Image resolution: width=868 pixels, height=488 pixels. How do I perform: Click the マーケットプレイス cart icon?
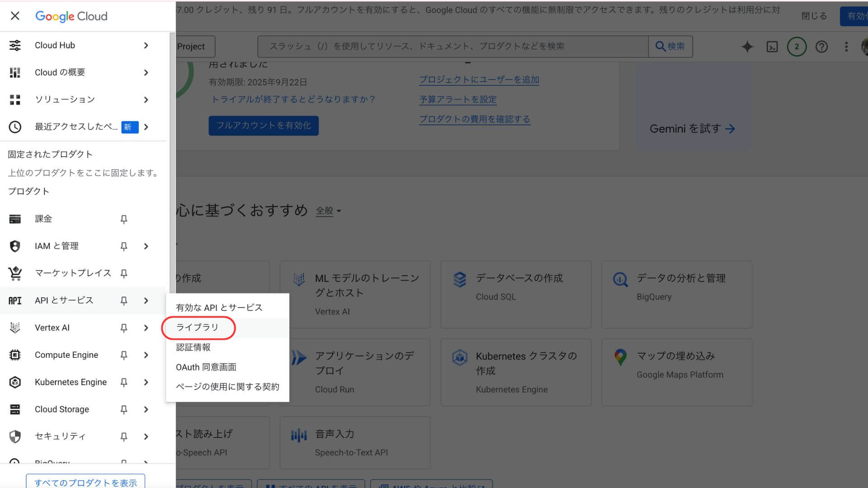[15, 273]
